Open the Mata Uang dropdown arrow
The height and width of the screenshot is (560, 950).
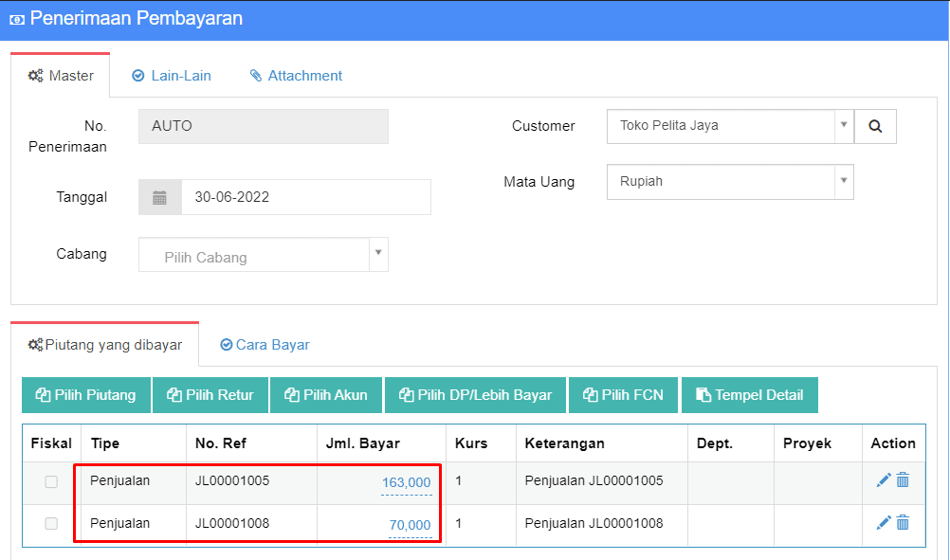coord(844,181)
